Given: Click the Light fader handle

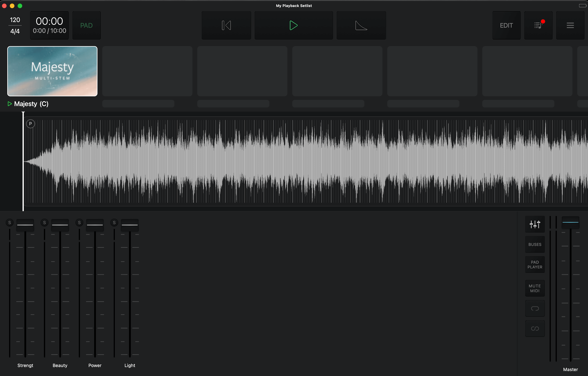Looking at the screenshot, I should coord(130,225).
